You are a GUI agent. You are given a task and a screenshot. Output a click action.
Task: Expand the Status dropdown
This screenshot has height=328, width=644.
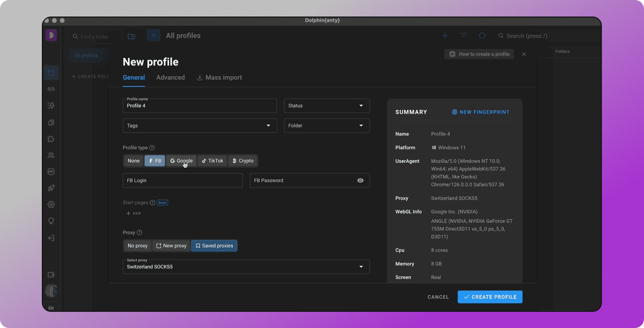pos(327,106)
